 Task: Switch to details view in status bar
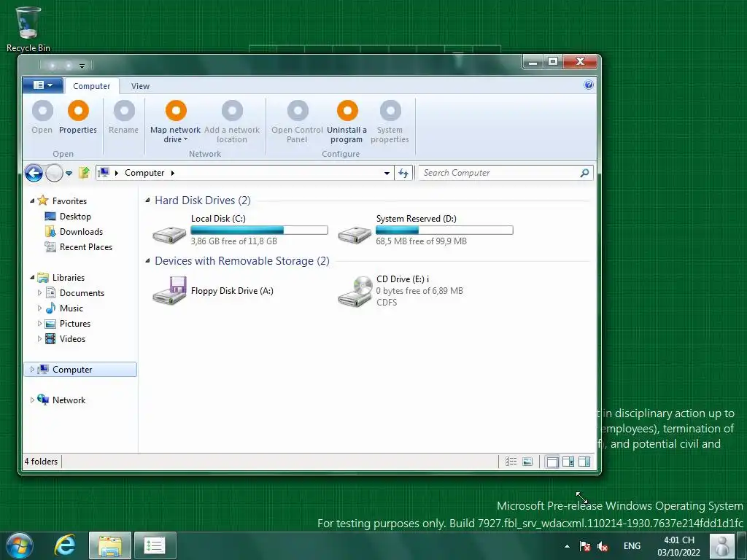[511, 462]
